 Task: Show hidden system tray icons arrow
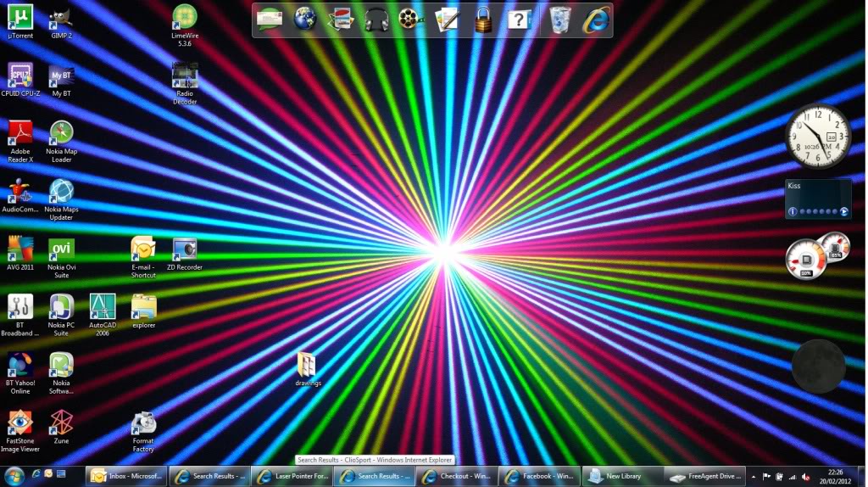tap(754, 477)
